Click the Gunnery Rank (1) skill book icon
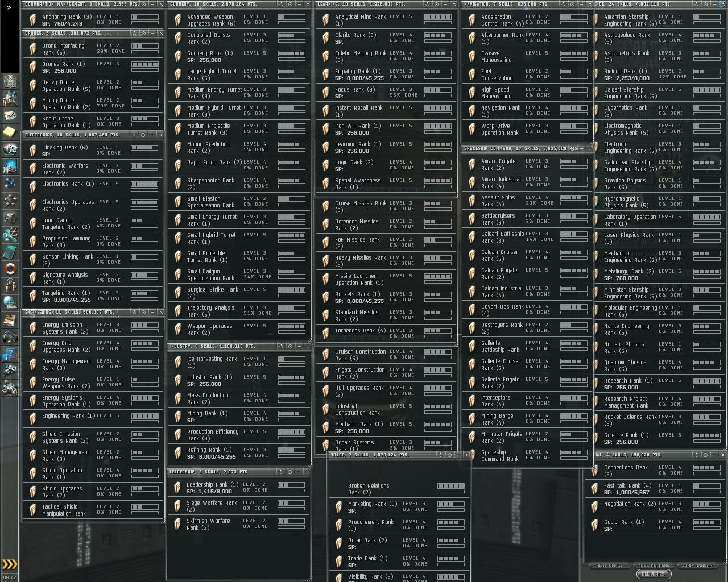Viewport: 728px width, 582px height. [x=178, y=57]
